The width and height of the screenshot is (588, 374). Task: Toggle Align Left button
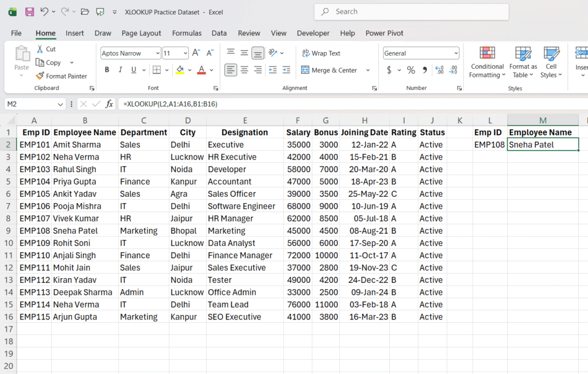click(231, 70)
